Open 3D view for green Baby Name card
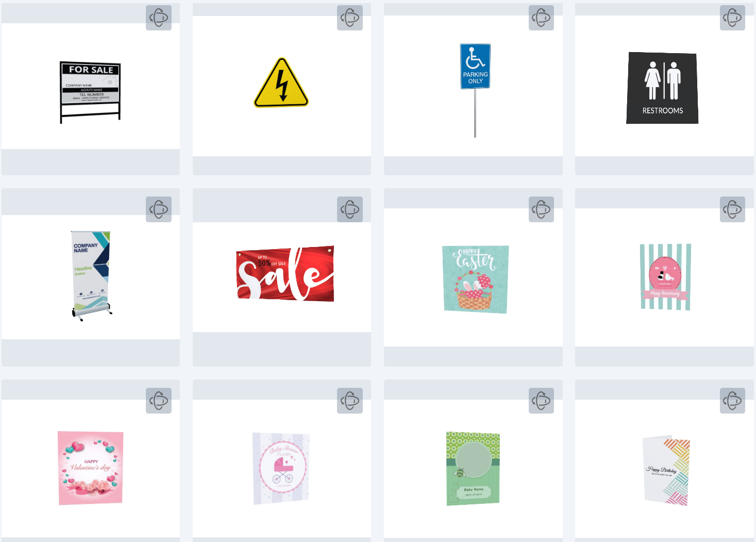The width and height of the screenshot is (756, 542). pos(541,401)
